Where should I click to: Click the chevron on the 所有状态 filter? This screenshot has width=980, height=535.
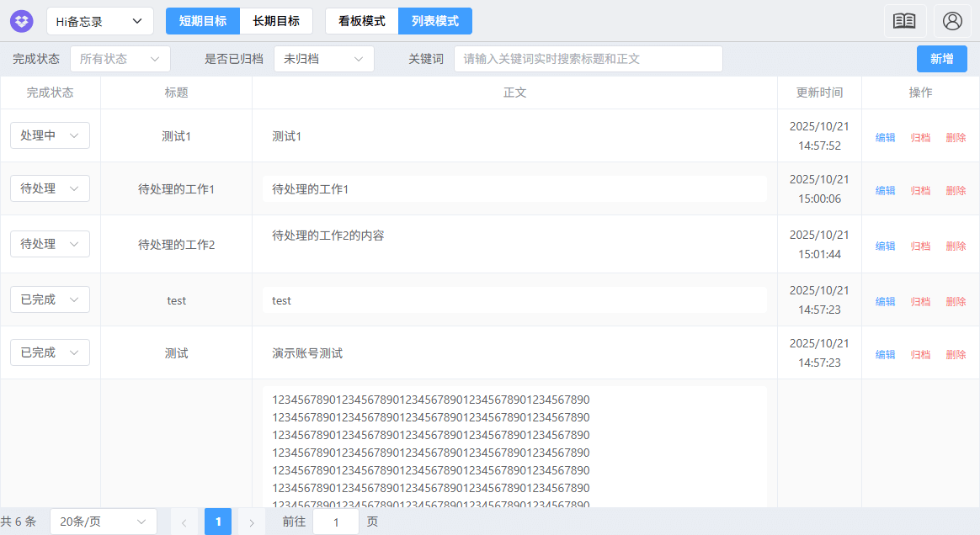point(154,59)
